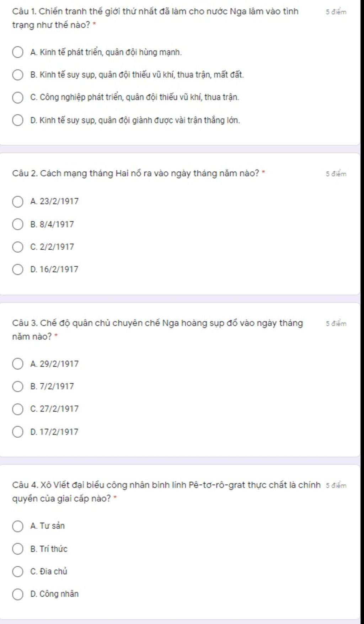Pick answer C. 27/2/1917
364x624 pixels.
[x=18, y=409]
